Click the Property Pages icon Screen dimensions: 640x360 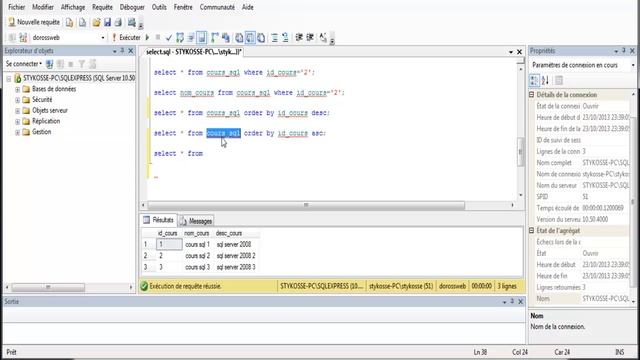tap(559, 80)
